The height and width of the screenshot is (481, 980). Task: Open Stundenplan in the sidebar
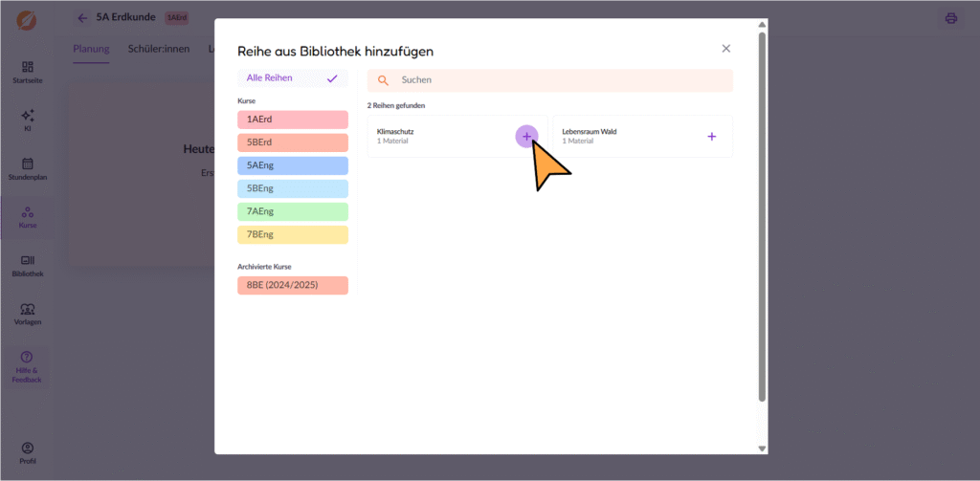coord(27,168)
